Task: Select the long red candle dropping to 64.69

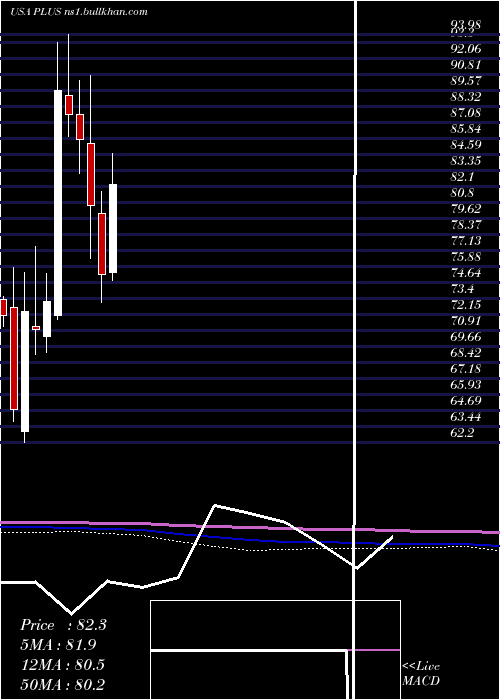Action: tap(14, 358)
